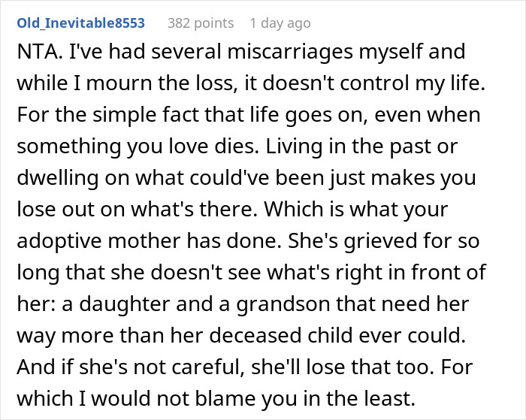Open the '1 day ago' timestamp permalink
Image resolution: width=526 pixels, height=420 pixels.
point(280,23)
